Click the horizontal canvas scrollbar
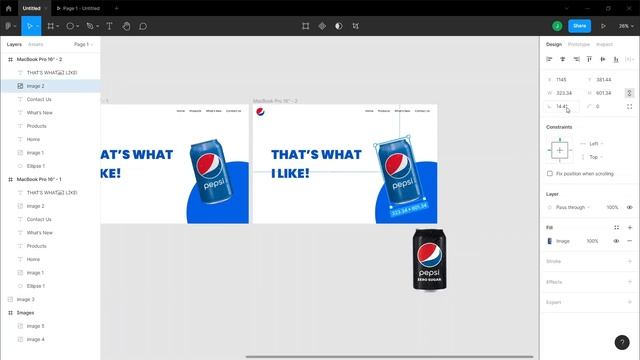 coord(389,357)
